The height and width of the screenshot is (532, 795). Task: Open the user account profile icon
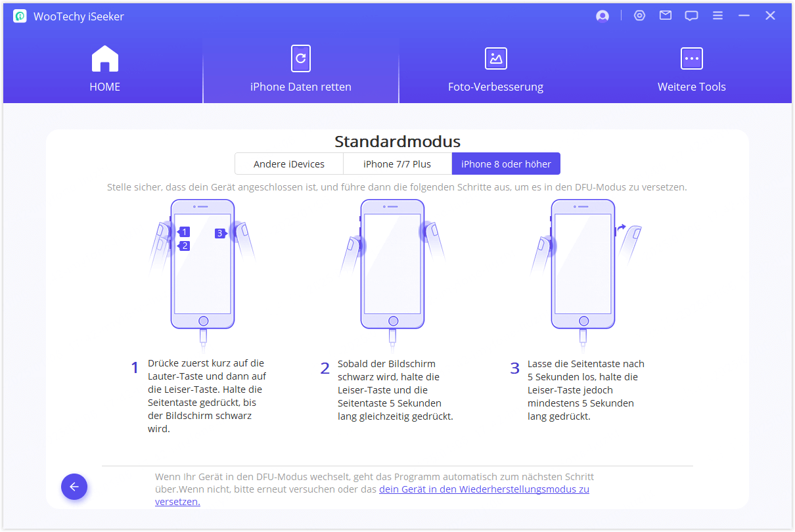[602, 16]
